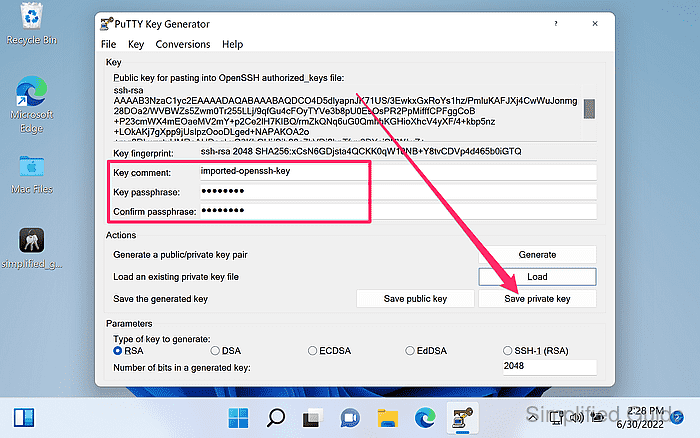The image size is (700, 438).
Task: Click the help question mark button
Action: point(556,24)
